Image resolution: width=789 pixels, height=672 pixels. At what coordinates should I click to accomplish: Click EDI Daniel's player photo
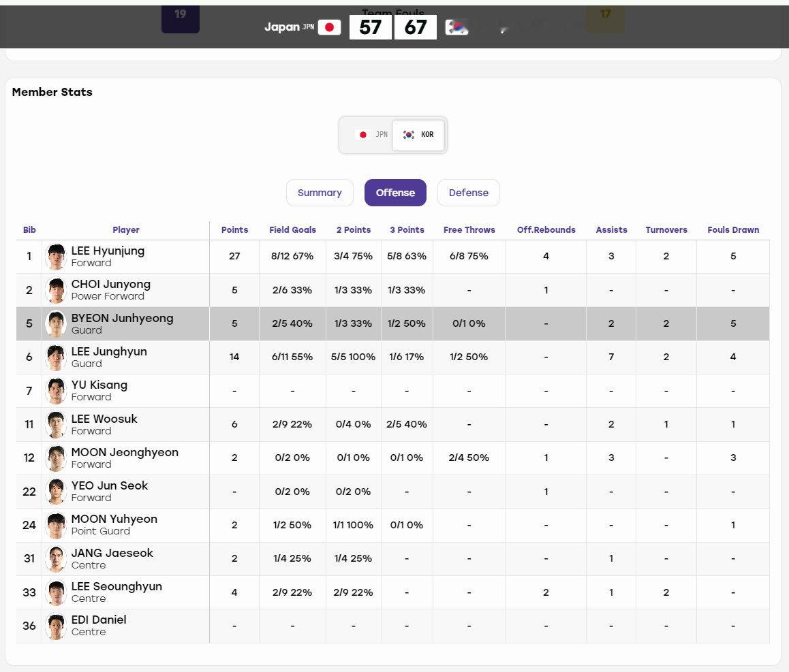56,626
